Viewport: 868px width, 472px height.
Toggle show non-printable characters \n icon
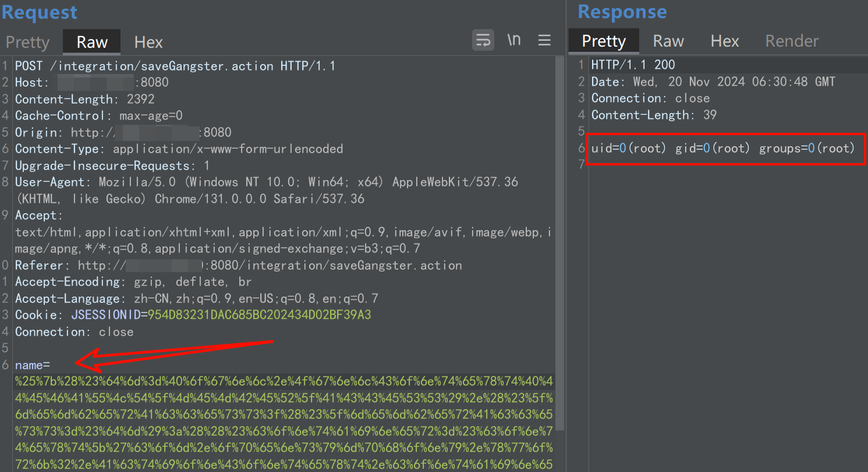click(x=513, y=40)
